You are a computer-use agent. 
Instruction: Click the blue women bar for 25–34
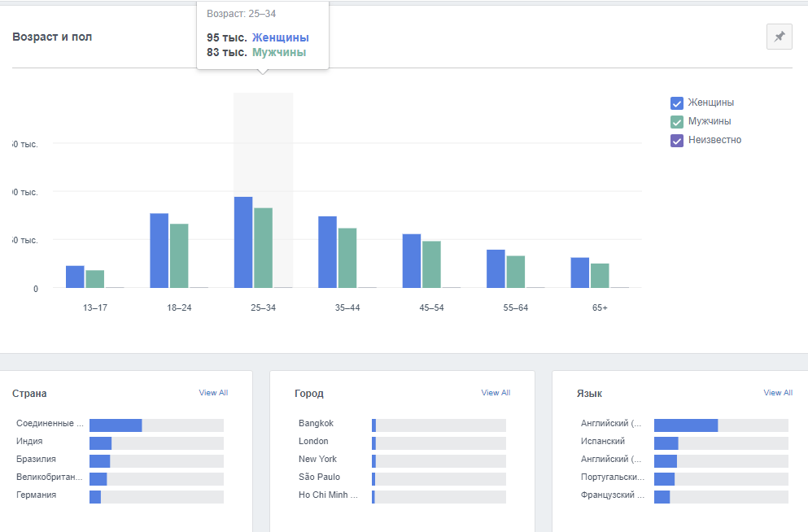243,242
